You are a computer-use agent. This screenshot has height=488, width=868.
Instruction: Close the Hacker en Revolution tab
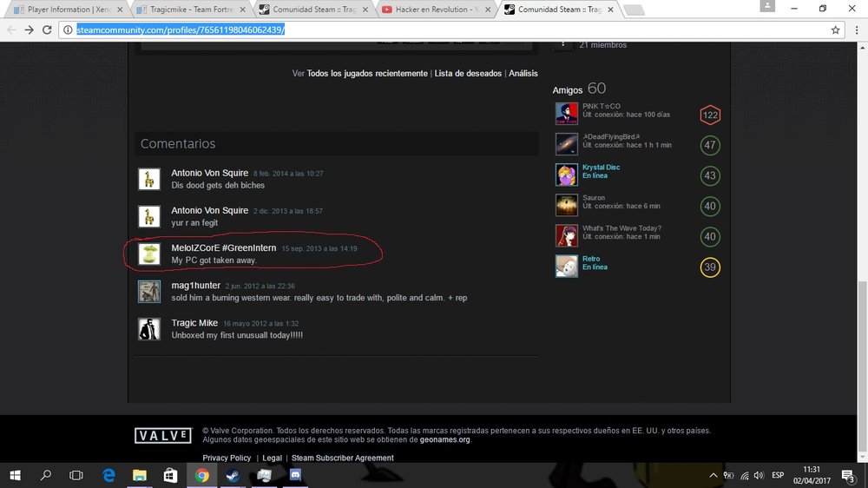pos(488,10)
